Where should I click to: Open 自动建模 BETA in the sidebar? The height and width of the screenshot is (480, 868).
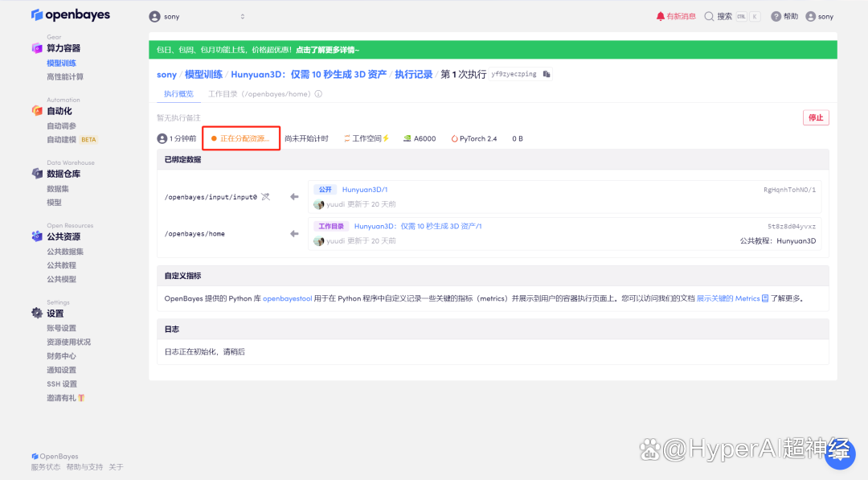coord(72,140)
